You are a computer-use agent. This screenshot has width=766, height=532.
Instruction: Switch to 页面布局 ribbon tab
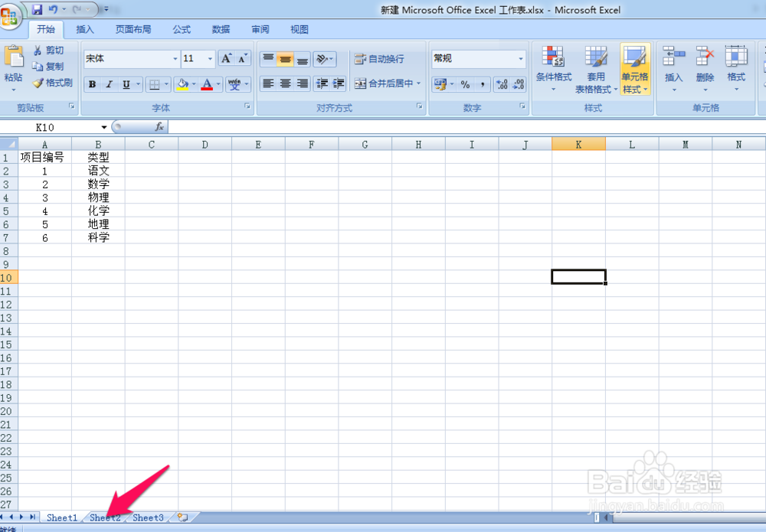click(x=133, y=29)
